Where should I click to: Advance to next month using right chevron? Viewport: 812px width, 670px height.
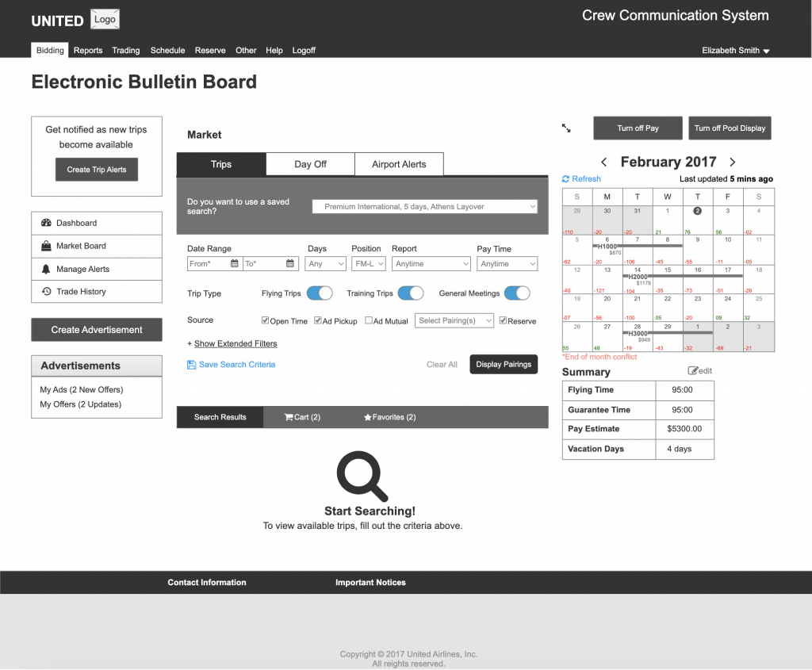coord(732,162)
